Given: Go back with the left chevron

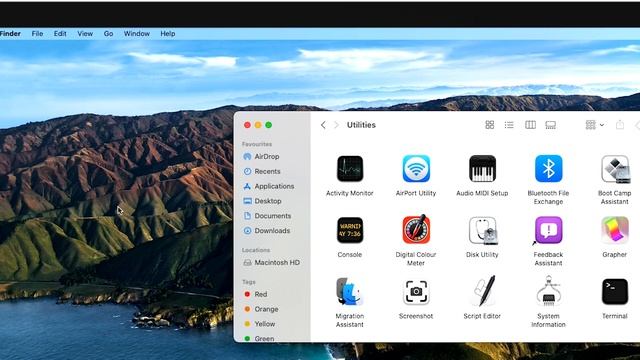Looking at the screenshot, I should (x=323, y=125).
